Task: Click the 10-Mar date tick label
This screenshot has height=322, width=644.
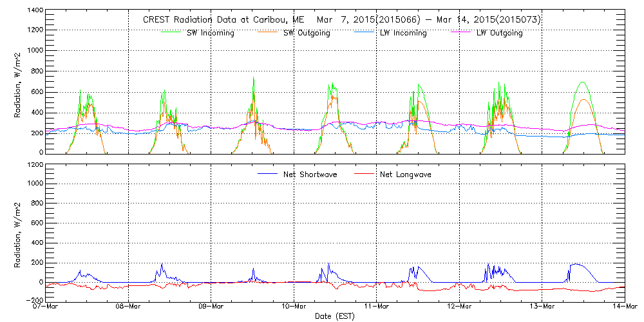Action: (294, 307)
